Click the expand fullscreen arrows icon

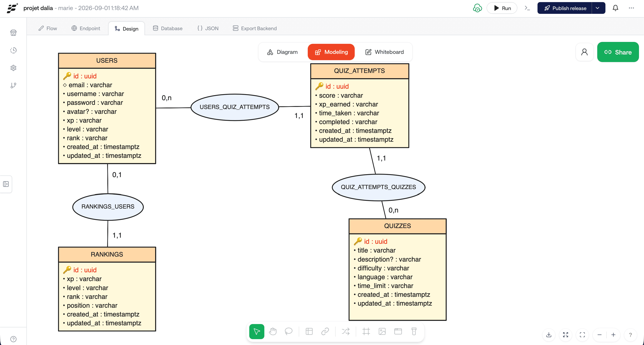566,335
